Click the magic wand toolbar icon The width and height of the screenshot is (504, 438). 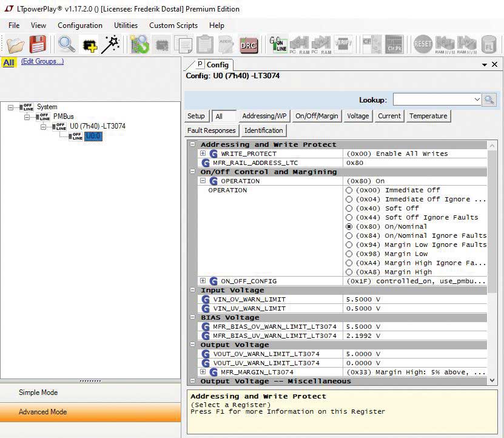point(110,44)
